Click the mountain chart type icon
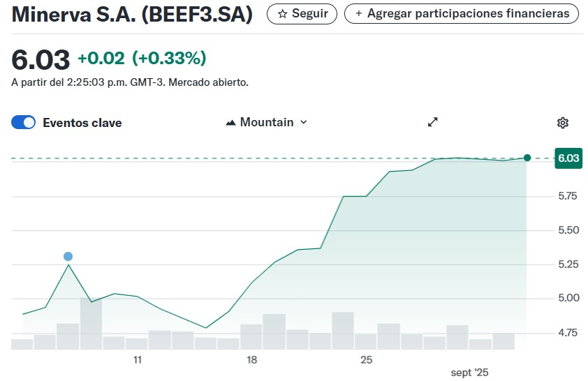Image resolution: width=588 pixels, height=381 pixels. [x=230, y=123]
